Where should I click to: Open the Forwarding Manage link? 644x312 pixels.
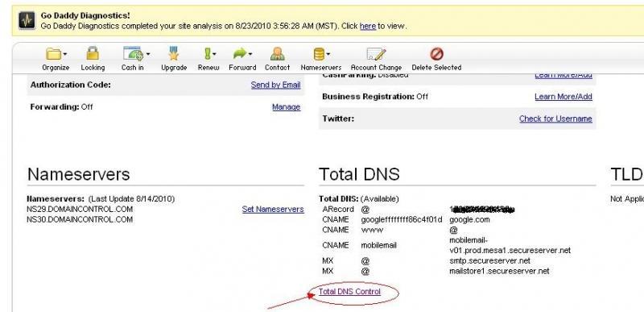(287, 107)
